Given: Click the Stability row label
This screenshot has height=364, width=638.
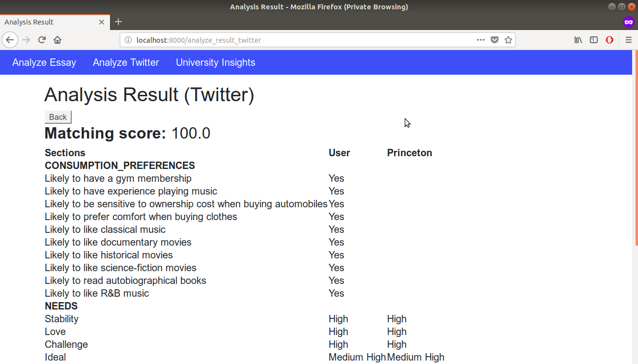Looking at the screenshot, I should [61, 319].
